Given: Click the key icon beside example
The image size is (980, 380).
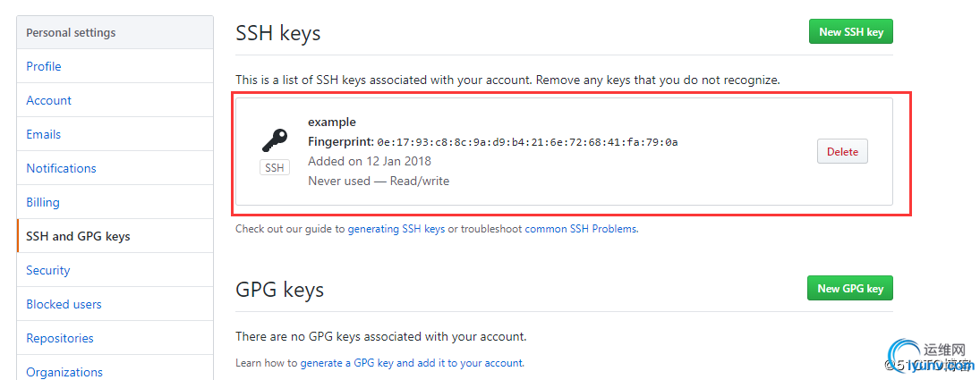Looking at the screenshot, I should point(275,140).
